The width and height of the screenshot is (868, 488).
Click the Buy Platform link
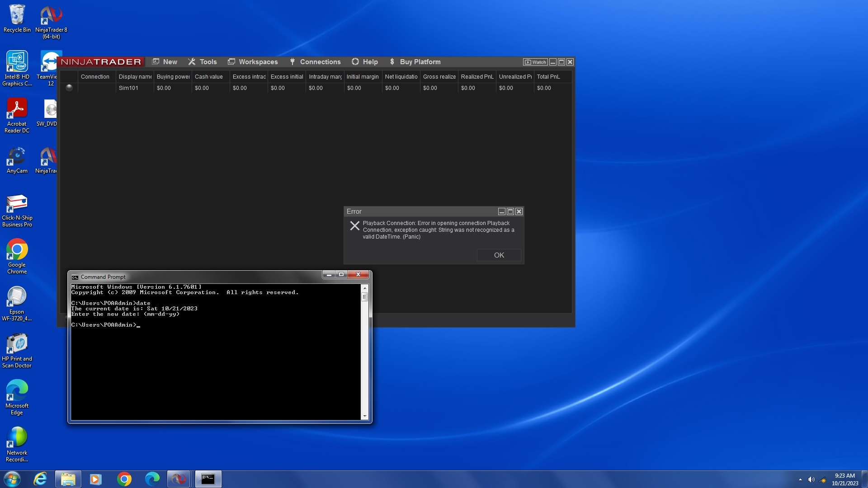coord(415,62)
